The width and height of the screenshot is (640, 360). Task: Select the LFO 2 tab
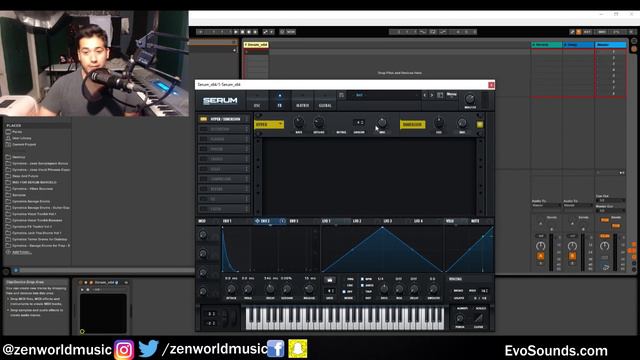[357, 221]
